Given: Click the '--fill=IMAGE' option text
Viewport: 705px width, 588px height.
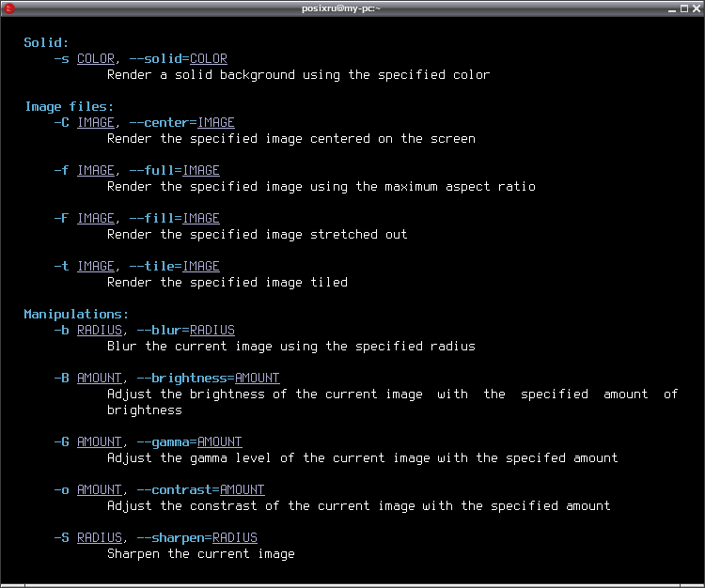Looking at the screenshot, I should pyautogui.click(x=175, y=218).
